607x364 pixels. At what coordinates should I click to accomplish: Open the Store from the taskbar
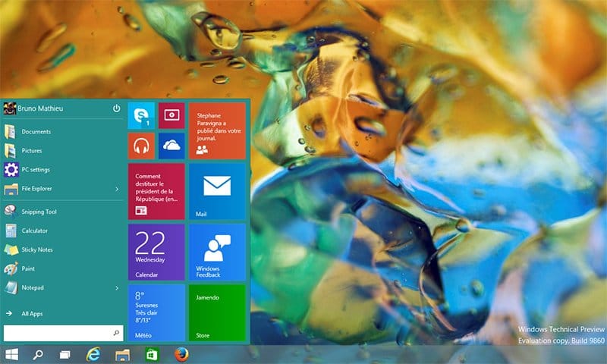coord(152,354)
